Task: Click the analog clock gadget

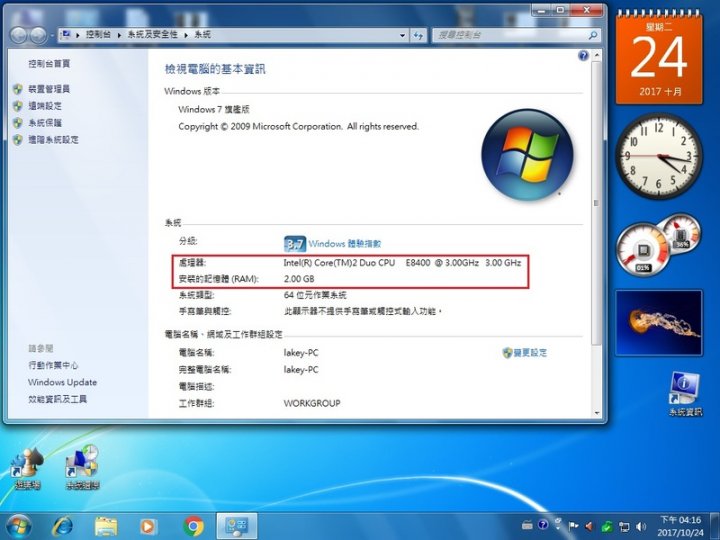Action: click(x=658, y=156)
